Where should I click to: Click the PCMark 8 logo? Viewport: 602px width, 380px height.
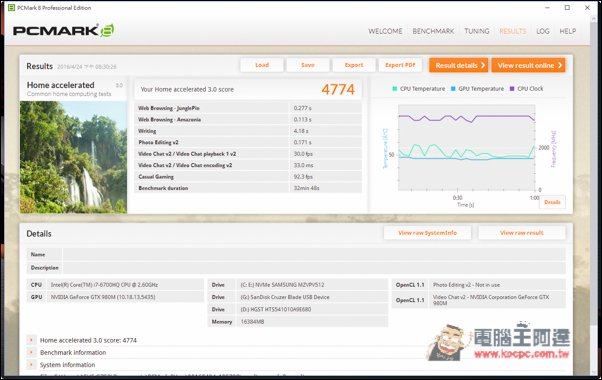point(63,30)
